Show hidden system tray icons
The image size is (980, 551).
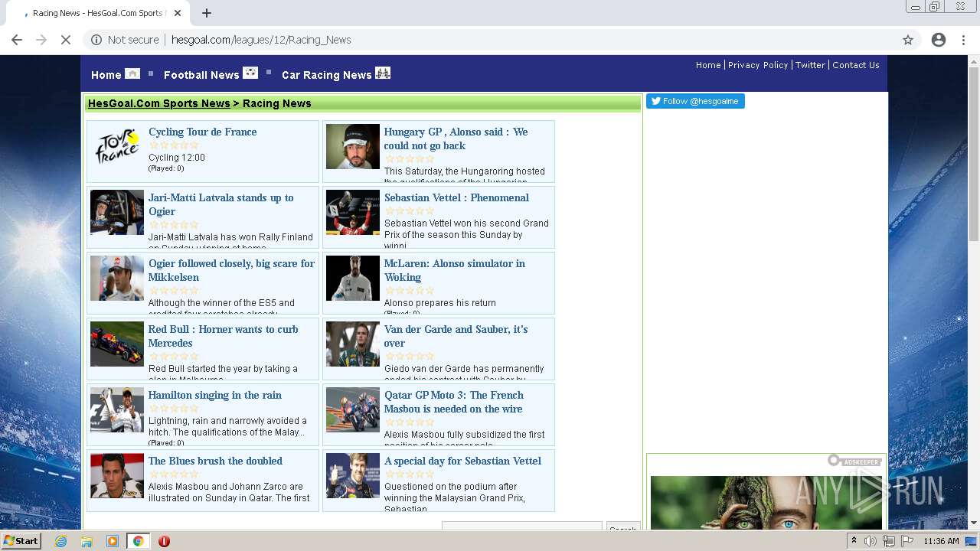coord(854,541)
